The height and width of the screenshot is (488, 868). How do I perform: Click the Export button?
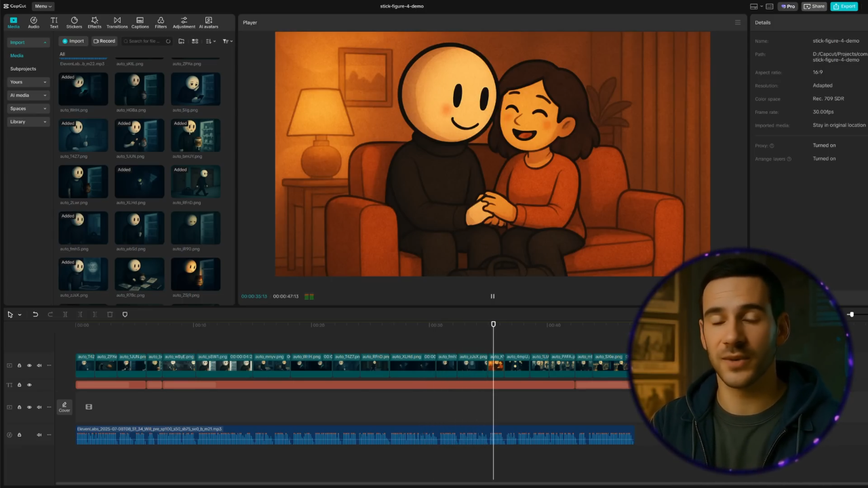click(x=844, y=6)
